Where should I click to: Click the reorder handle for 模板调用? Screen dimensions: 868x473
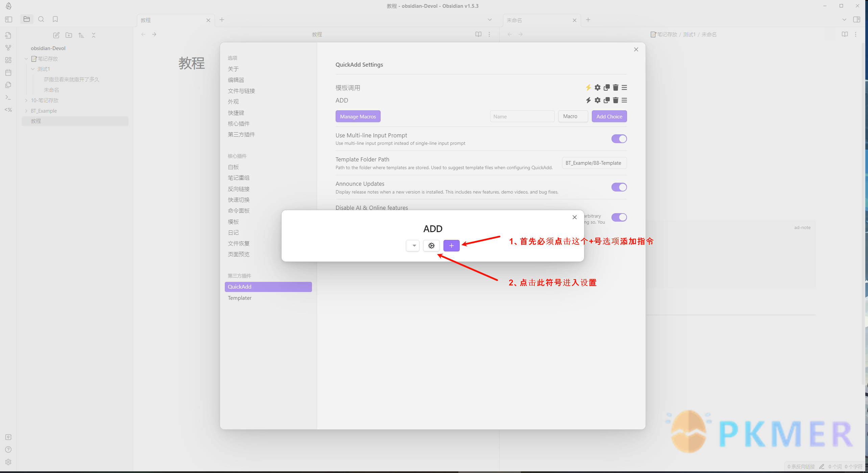tap(624, 88)
